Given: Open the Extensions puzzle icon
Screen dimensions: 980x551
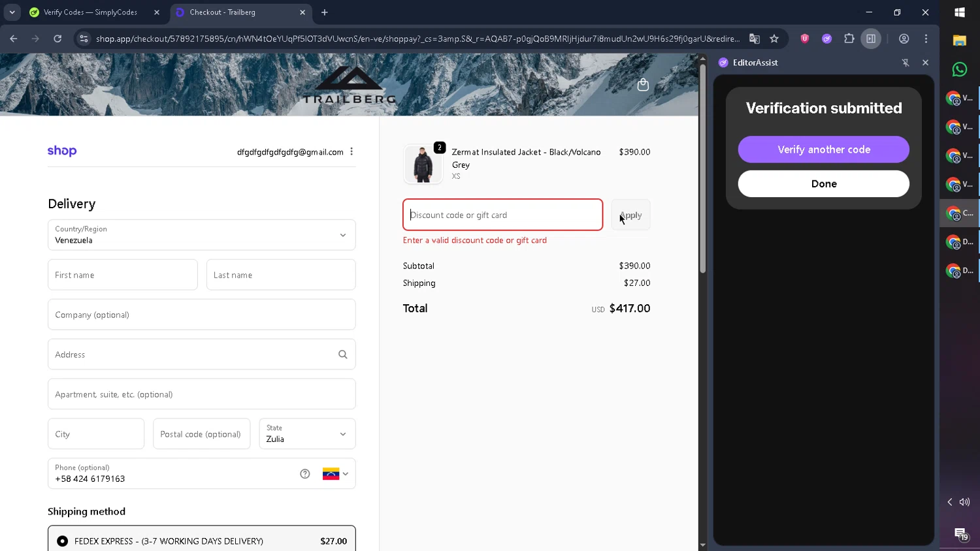Looking at the screenshot, I should coord(849,39).
